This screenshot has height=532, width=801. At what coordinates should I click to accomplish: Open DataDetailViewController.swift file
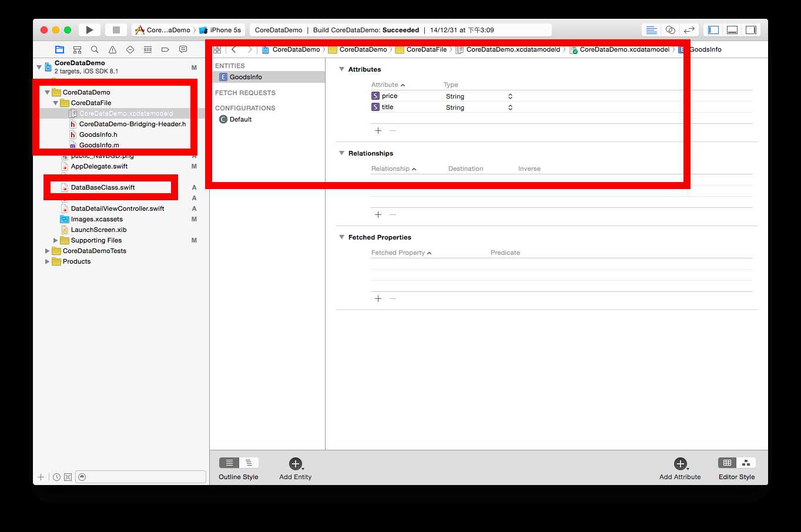tap(118, 208)
